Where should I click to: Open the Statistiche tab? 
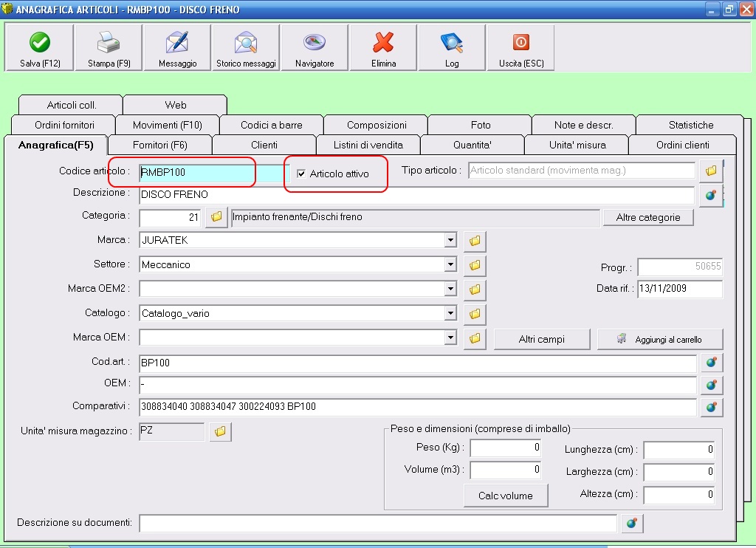(x=691, y=125)
